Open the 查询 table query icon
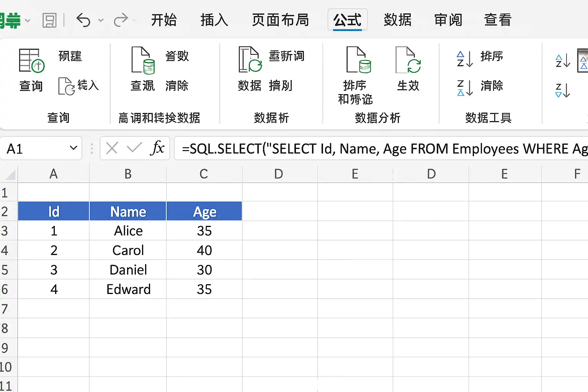Viewport: 588px width, 392px height. [31, 60]
